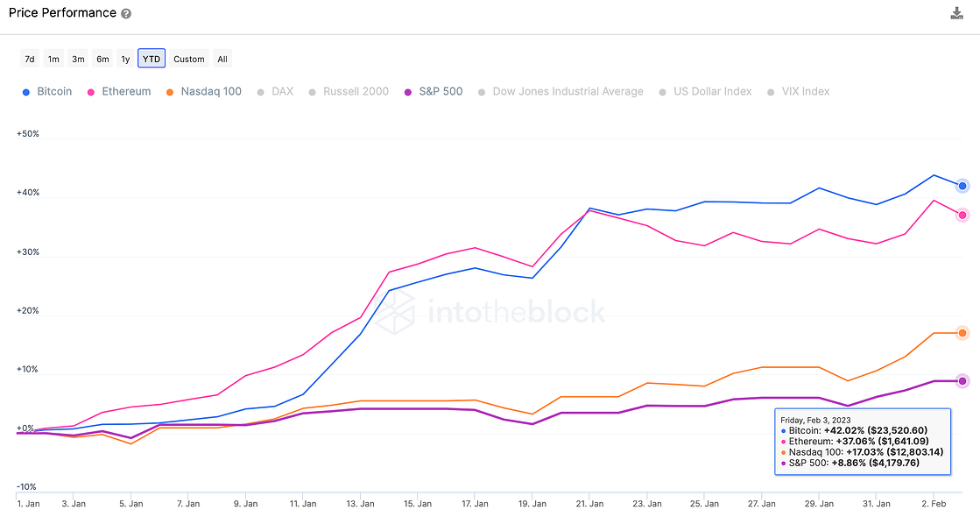Click the 3. Jan x-axis label
Viewport: 980px width, 517px height.
(74, 503)
